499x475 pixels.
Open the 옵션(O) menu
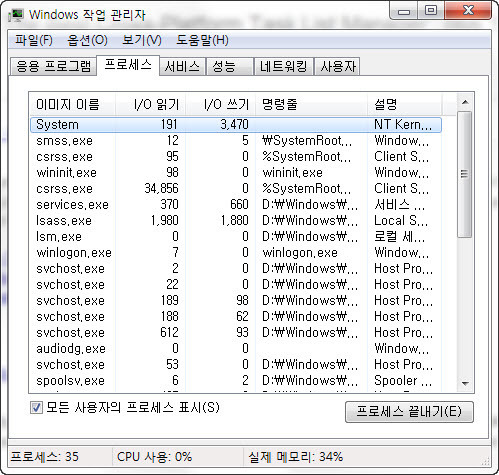(x=87, y=40)
